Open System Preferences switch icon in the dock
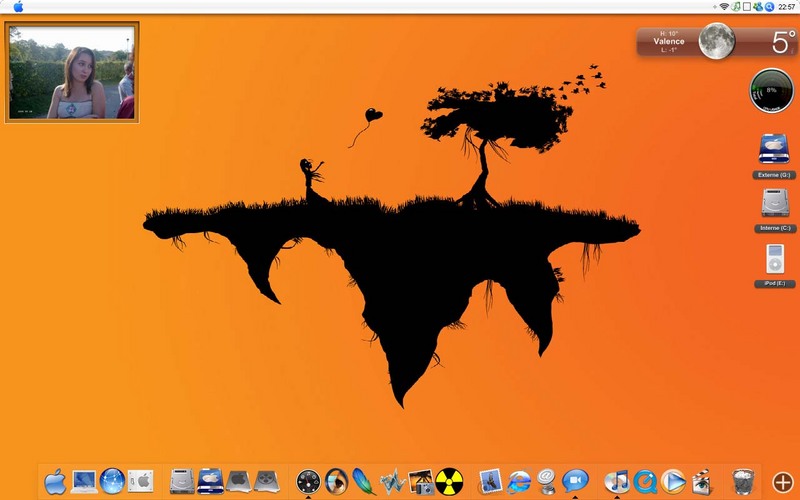Viewport: 800px width, 500px height. [x=140, y=482]
